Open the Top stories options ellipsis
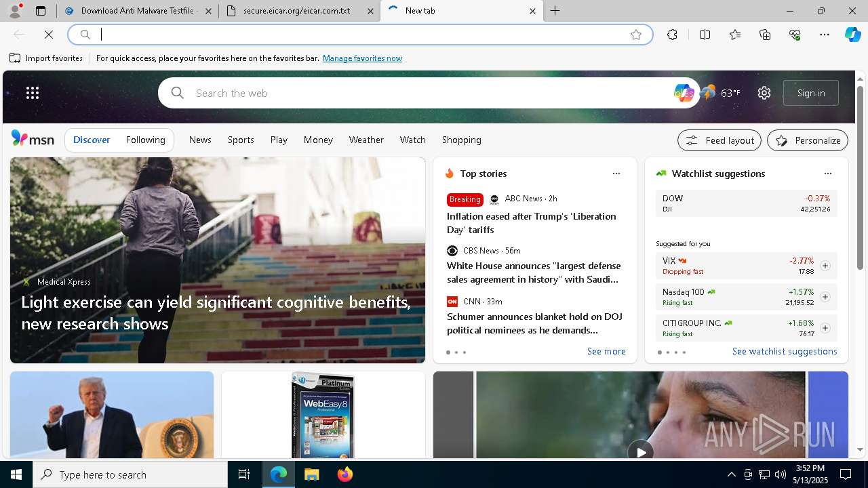Image resolution: width=868 pixels, height=488 pixels. [616, 174]
